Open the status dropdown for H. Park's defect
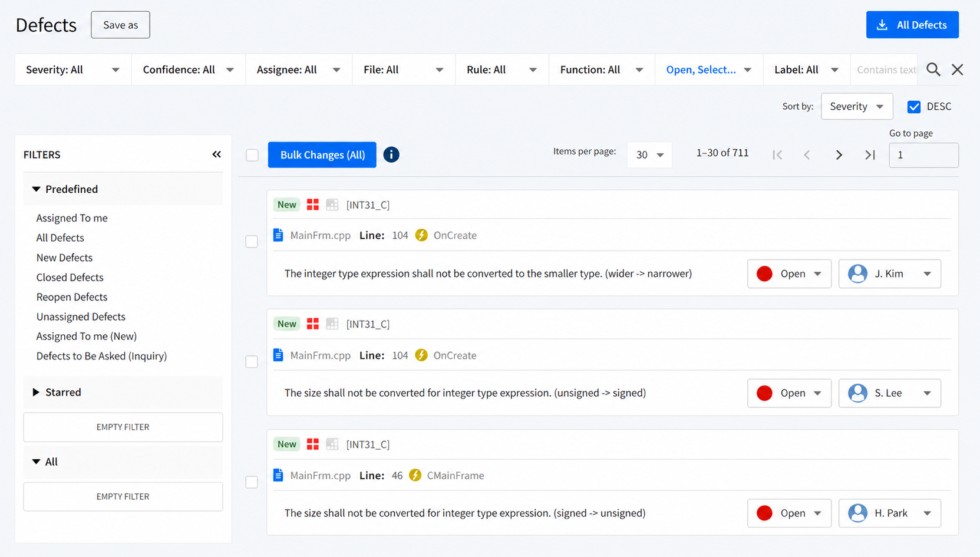 point(789,513)
